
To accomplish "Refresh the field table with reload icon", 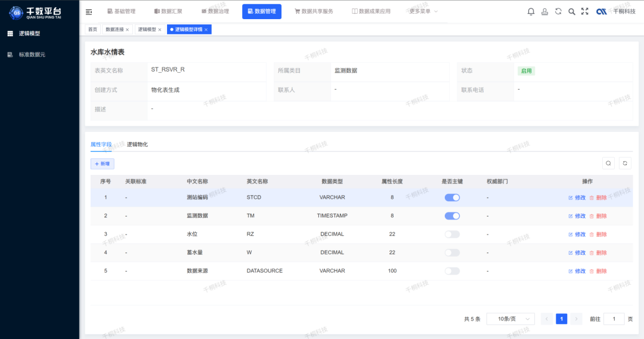I will point(625,164).
